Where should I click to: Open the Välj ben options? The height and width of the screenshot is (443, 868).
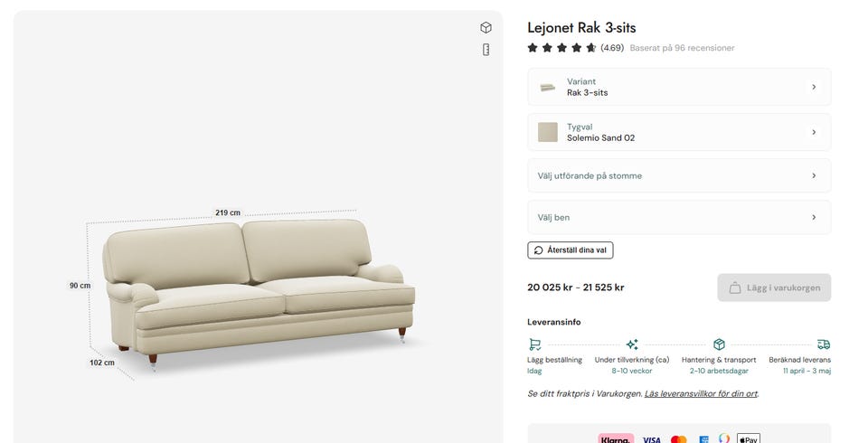tap(679, 217)
